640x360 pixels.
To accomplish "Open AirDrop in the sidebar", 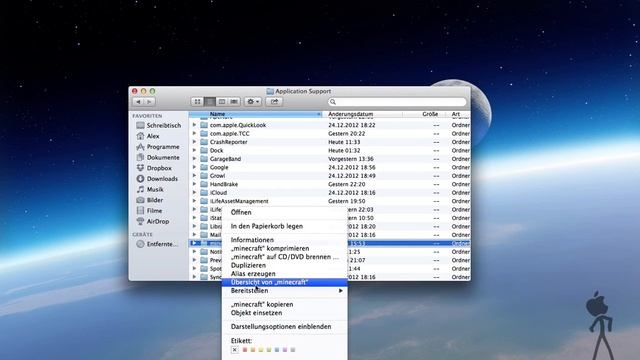I will [153, 221].
